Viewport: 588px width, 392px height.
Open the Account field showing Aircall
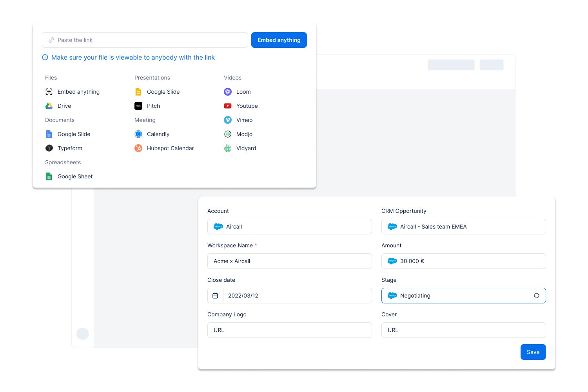[x=289, y=227]
